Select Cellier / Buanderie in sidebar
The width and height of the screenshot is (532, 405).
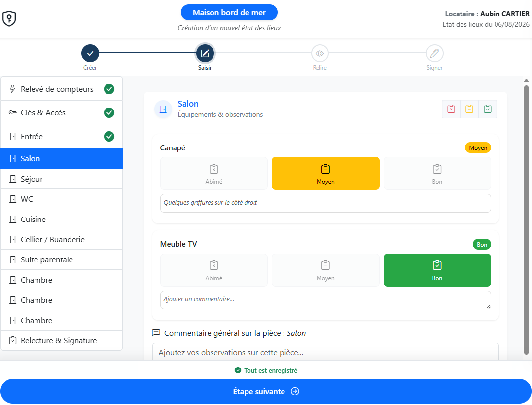coord(62,240)
